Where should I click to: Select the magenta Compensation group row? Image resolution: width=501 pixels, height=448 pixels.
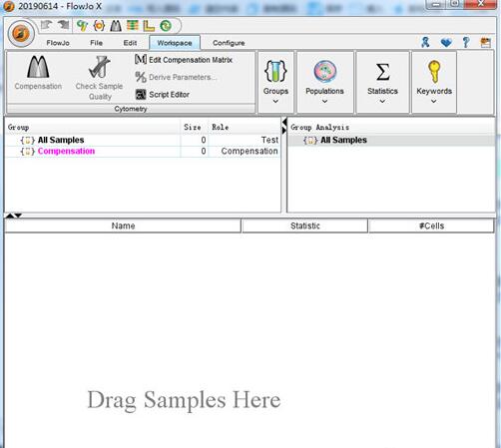pos(143,151)
